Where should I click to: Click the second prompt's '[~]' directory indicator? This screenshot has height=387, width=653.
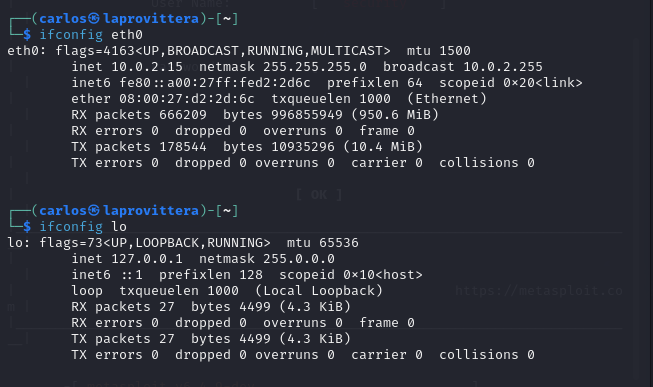tap(227, 211)
